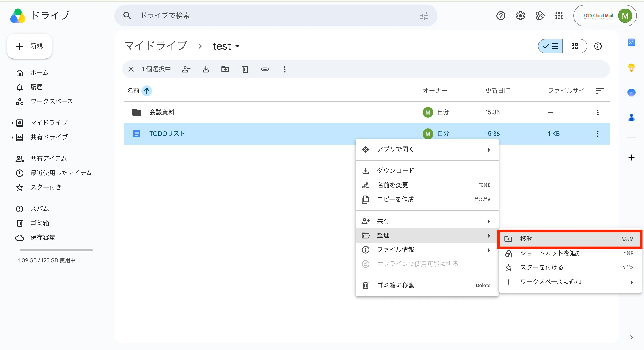This screenshot has height=350, width=644.
Task: Click the Gemini-style spark icon in header
Action: 540,16
